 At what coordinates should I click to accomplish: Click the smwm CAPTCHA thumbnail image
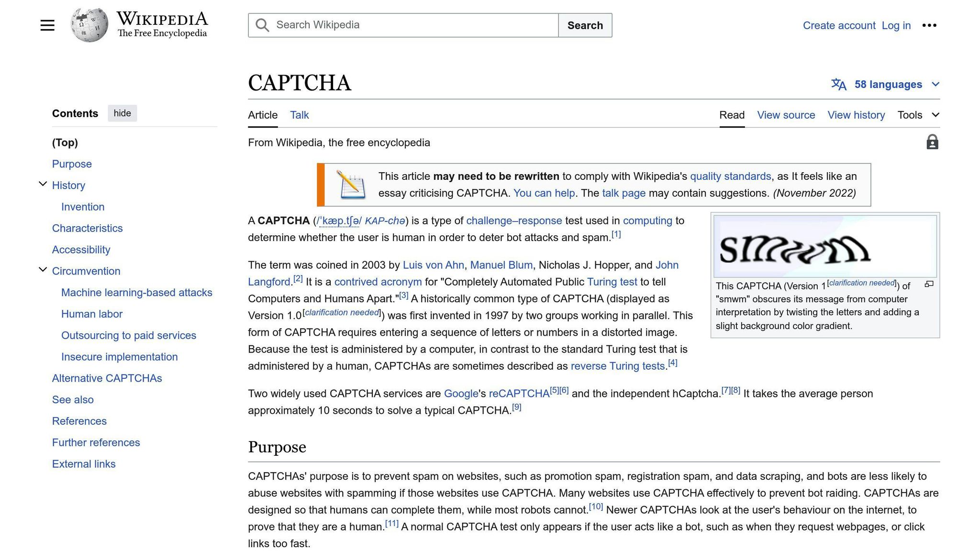pos(825,246)
